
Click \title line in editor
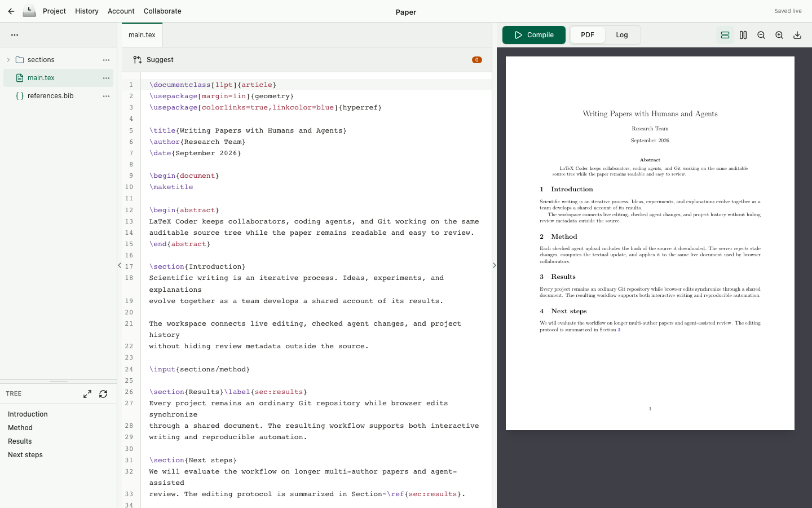[x=248, y=130]
